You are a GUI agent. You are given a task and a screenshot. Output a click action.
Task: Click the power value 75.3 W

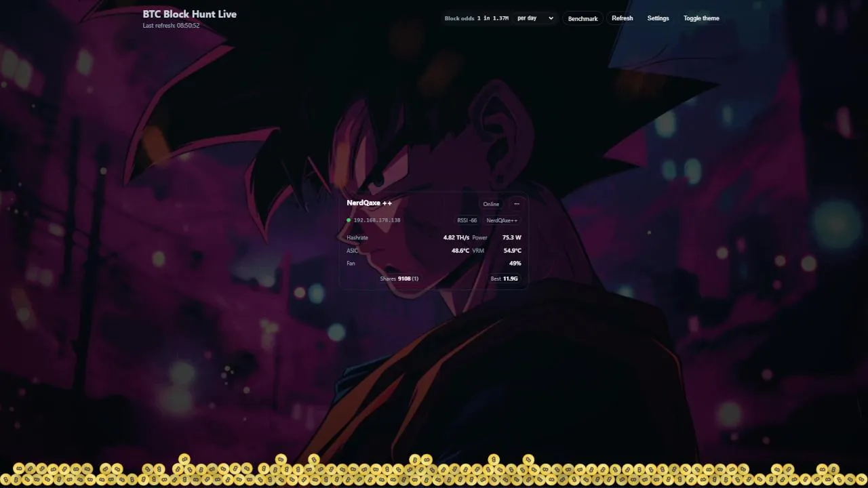512,238
